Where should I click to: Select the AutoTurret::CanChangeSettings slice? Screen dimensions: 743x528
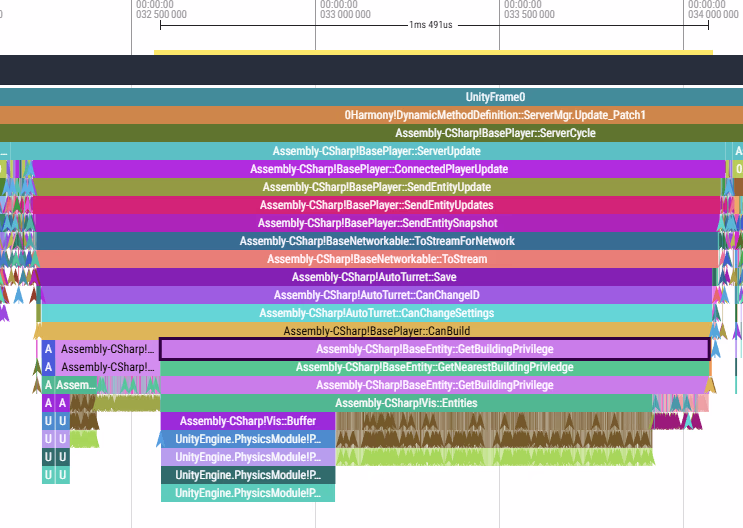377,313
